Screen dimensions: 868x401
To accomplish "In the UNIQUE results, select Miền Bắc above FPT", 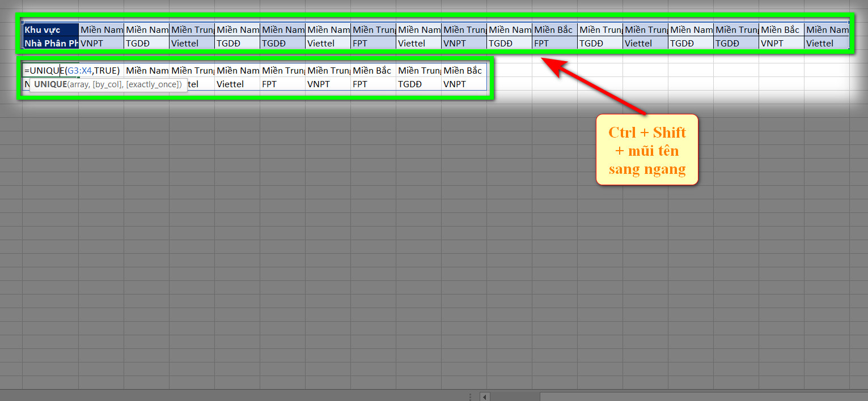I will coord(374,71).
